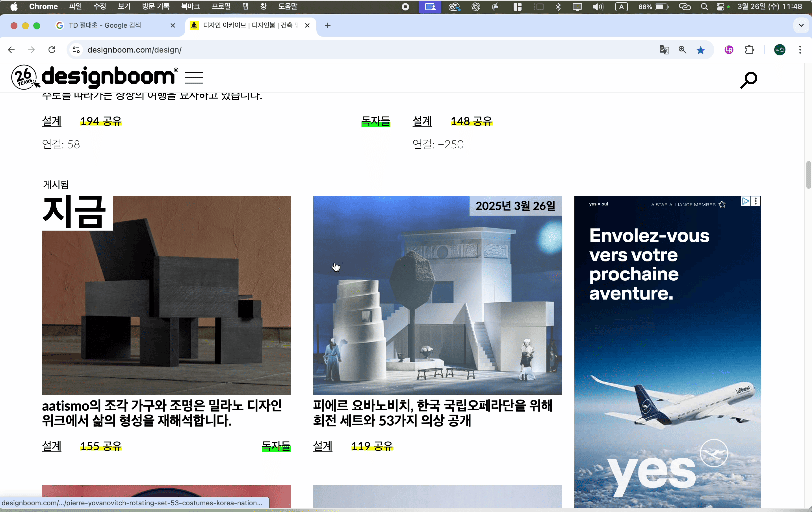Open site information icon beside URL
This screenshot has height=512, width=812.
click(x=77, y=50)
